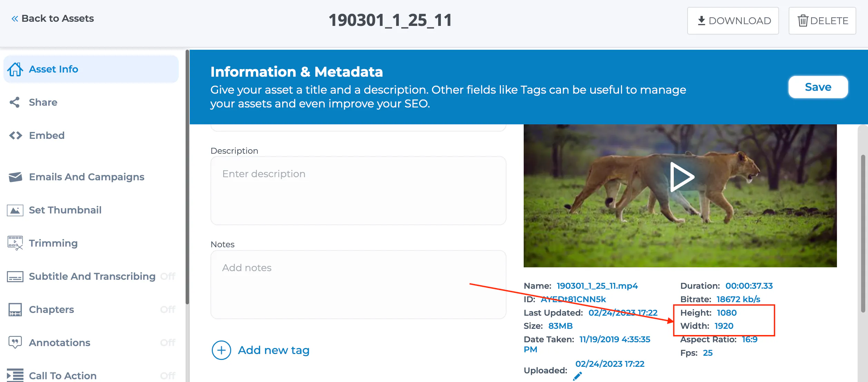The height and width of the screenshot is (382, 868).
Task: Click the asset ID AYEDt81CNN5k
Action: (573, 299)
